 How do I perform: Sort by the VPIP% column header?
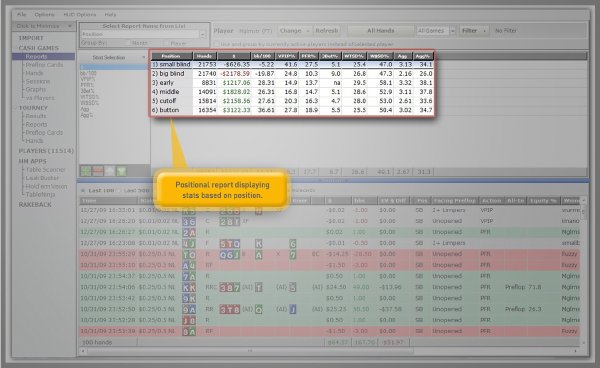[287, 56]
